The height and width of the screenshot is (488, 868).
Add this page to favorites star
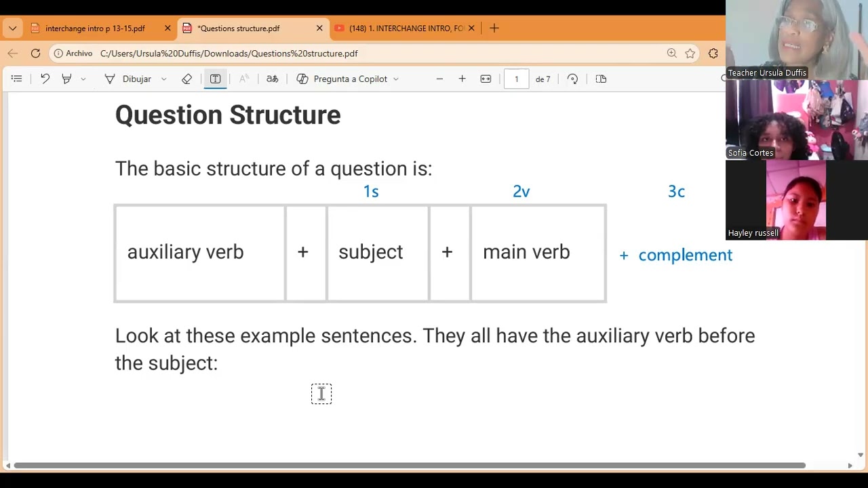690,54
